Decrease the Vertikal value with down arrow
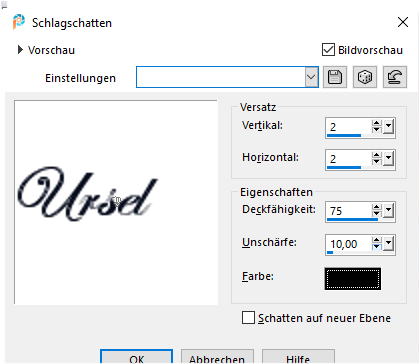 (377, 130)
